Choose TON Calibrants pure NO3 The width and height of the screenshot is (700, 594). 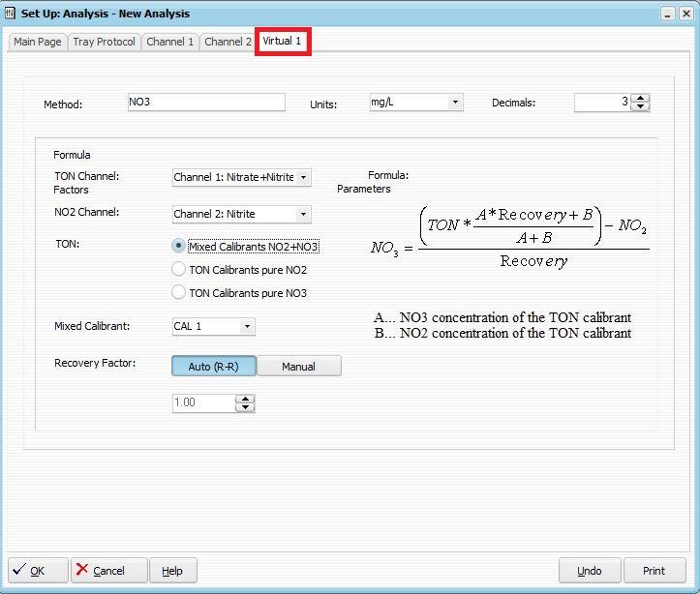click(x=178, y=292)
